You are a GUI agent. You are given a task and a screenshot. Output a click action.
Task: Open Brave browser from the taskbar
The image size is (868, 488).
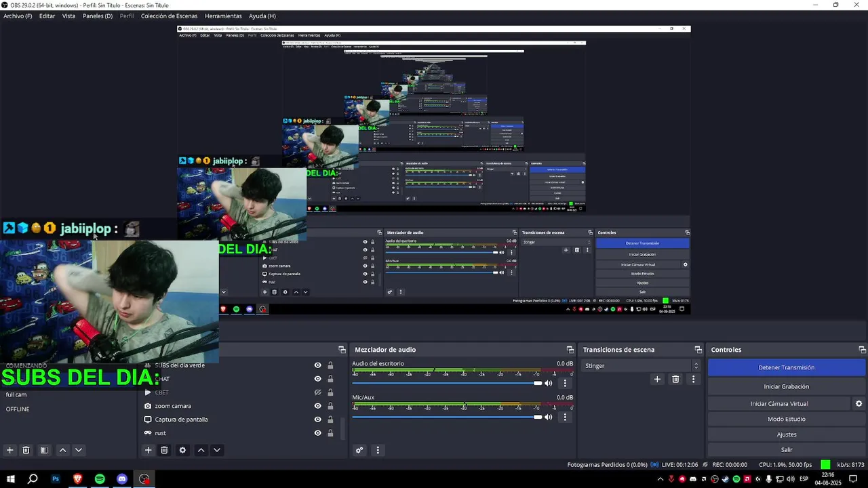(x=77, y=479)
